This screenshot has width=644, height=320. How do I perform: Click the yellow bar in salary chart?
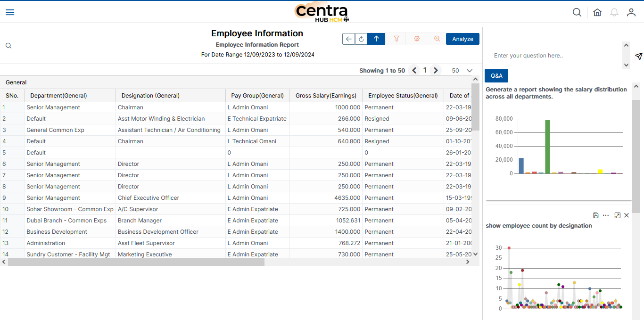click(x=600, y=172)
